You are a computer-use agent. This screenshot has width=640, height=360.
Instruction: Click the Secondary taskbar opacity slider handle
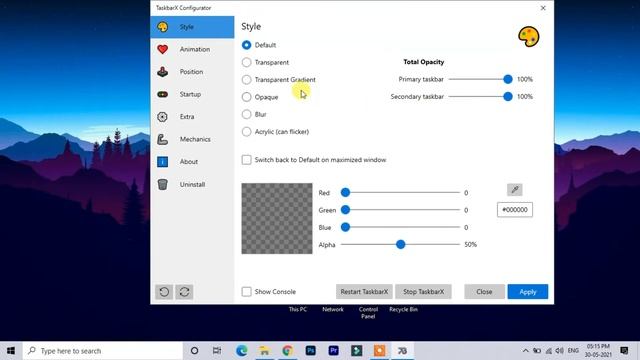coord(508,97)
